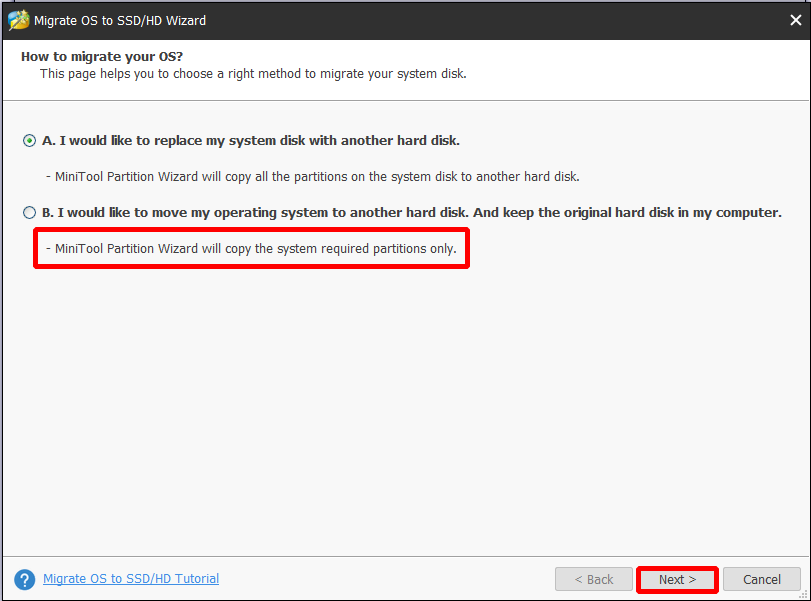
Task: Click the 'This page helps you' subtitle text
Action: (253, 74)
